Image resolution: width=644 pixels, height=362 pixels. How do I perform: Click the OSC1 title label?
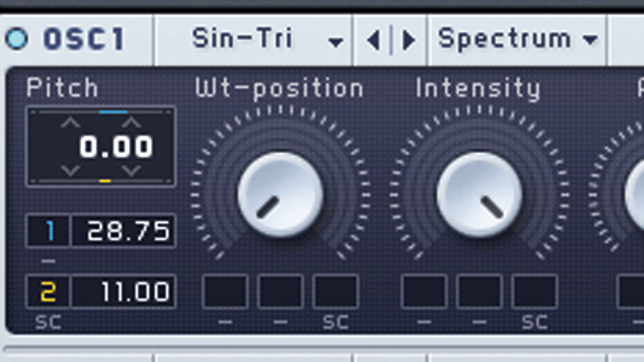(84, 39)
